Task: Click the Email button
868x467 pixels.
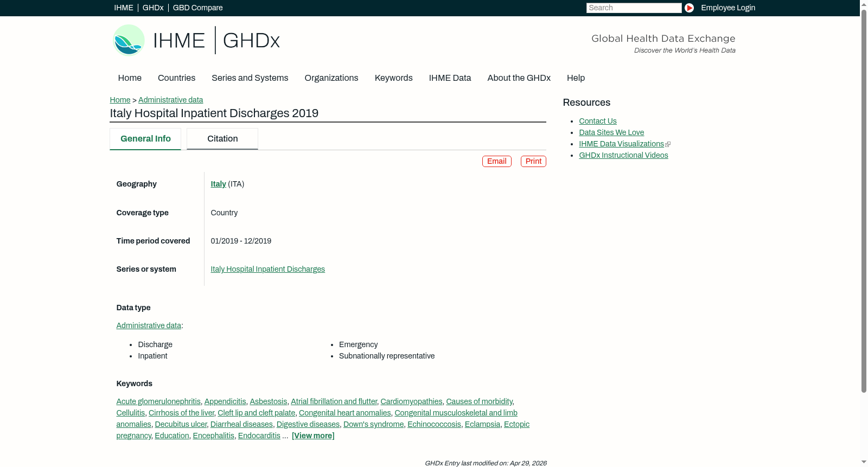Action: pyautogui.click(x=497, y=161)
